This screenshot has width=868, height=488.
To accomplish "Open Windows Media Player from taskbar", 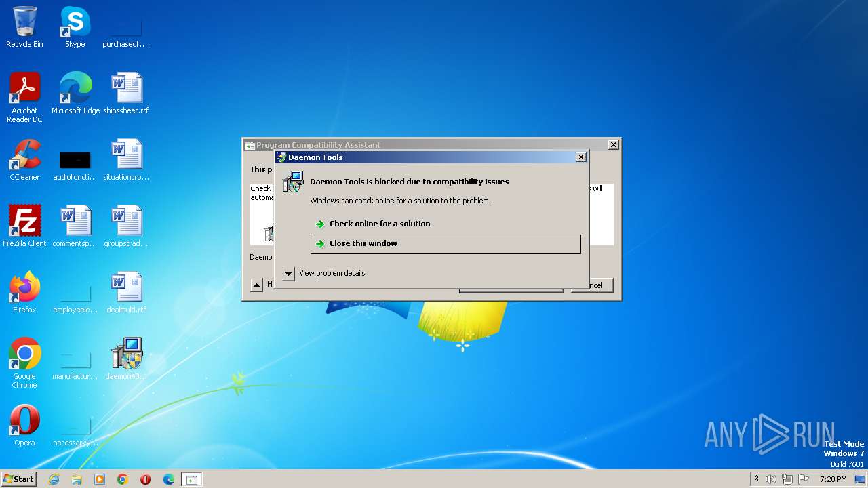I will [x=100, y=479].
